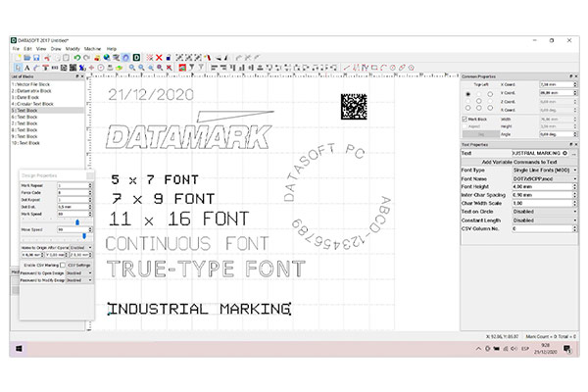The height and width of the screenshot is (392, 588).
Task: Open the File menu
Action: click(16, 49)
